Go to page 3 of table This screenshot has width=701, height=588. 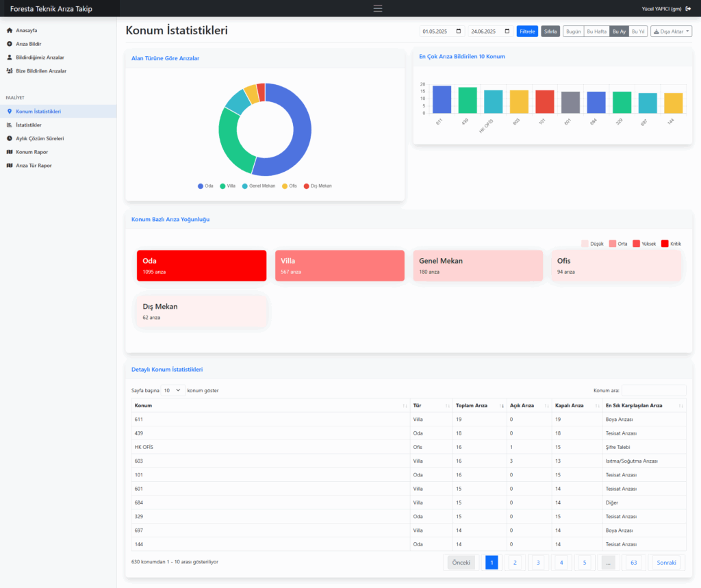pos(538,563)
